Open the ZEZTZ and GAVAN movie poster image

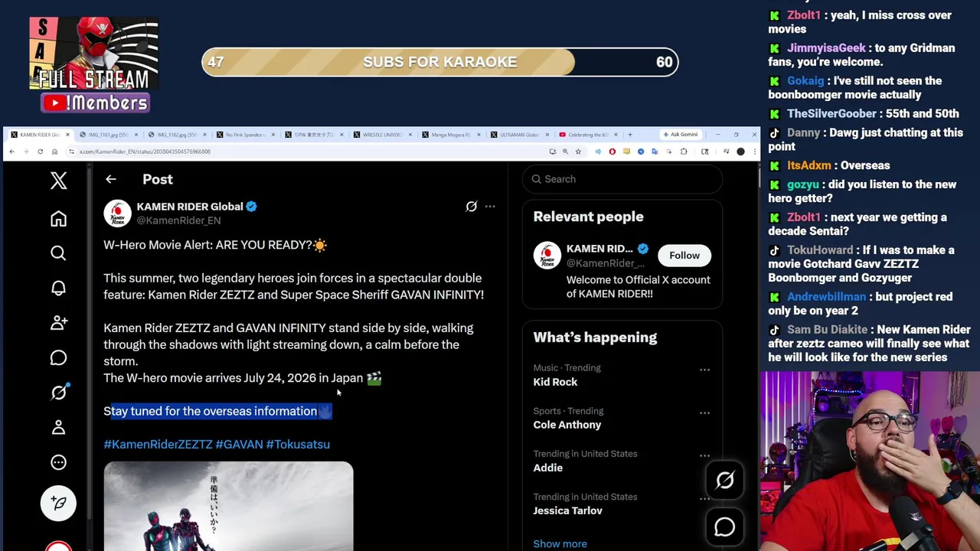pos(228,506)
